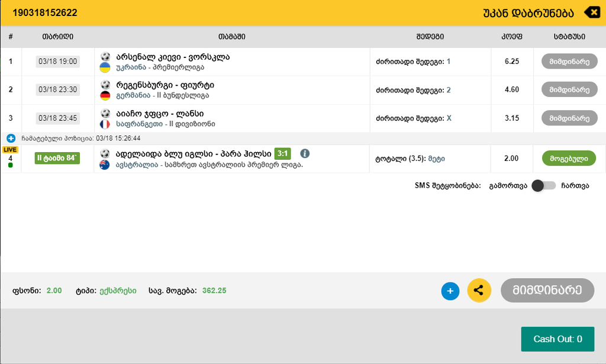
Task: Click the soccer ball icon for რეგენსბურგი match
Action: 105,85
